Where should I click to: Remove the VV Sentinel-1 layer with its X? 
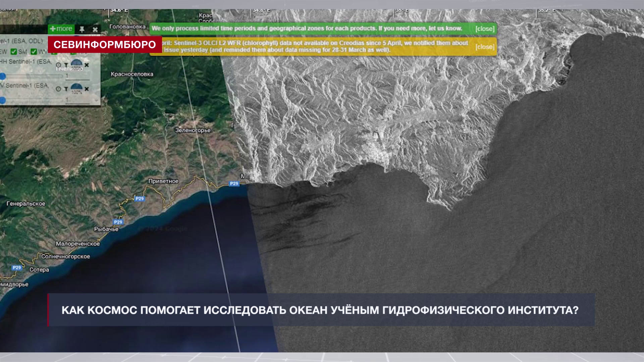87,89
